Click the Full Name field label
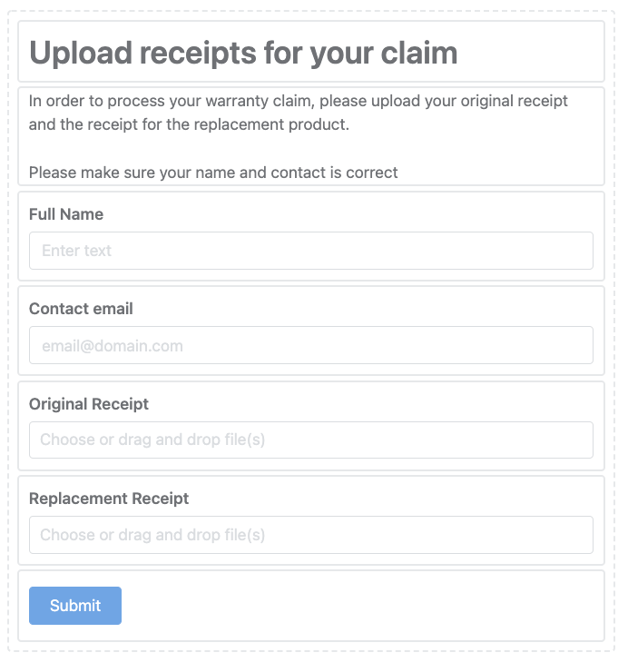 coord(66,213)
